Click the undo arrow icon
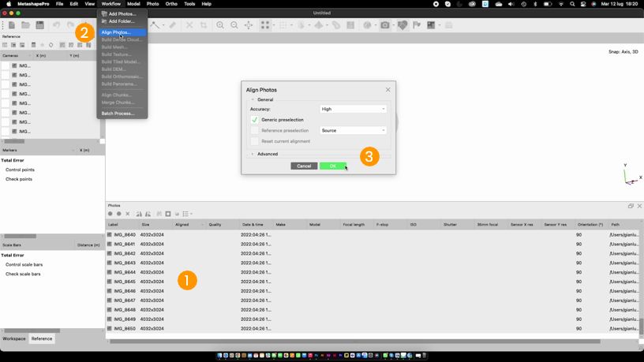Image resolution: width=644 pixels, height=362 pixels. (x=57, y=25)
